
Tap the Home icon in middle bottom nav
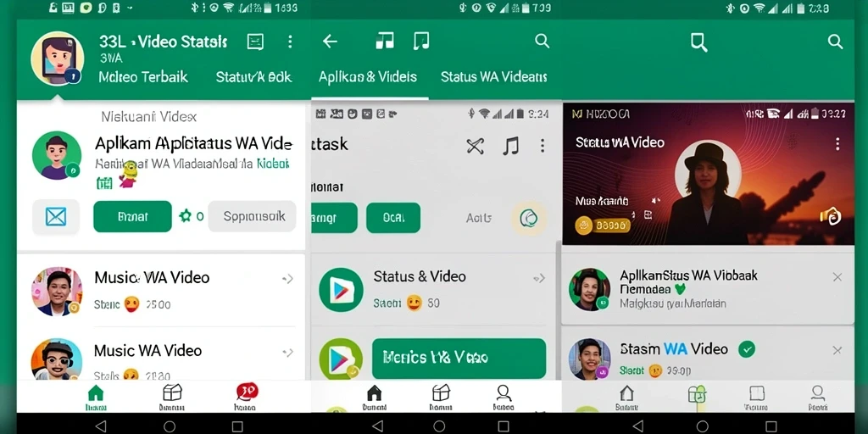pos(374,398)
